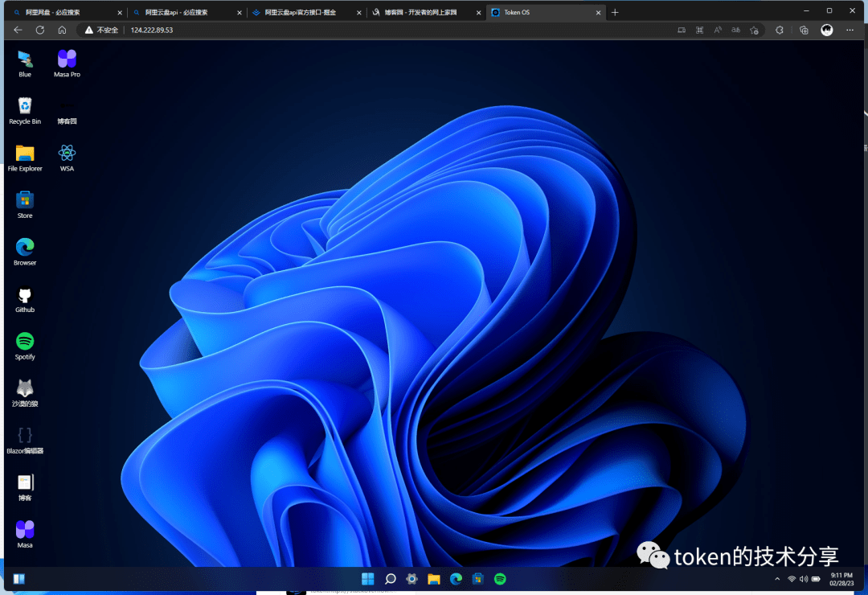Launch WSA from the desktop
Viewport: 868px width, 595px height.
tap(67, 154)
